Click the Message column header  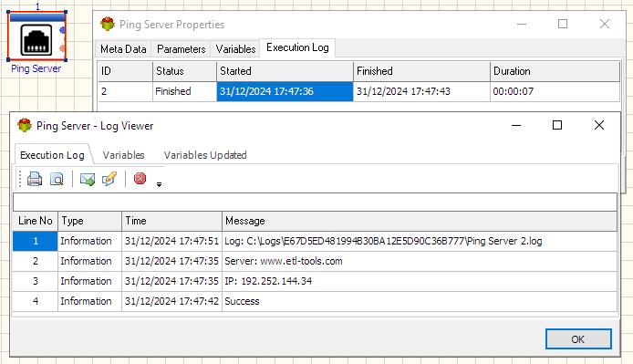tap(420, 221)
